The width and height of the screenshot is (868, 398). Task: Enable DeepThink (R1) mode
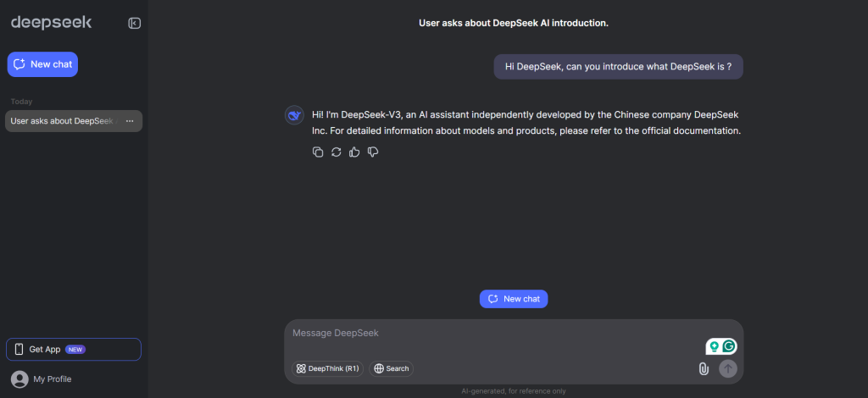coord(327,368)
